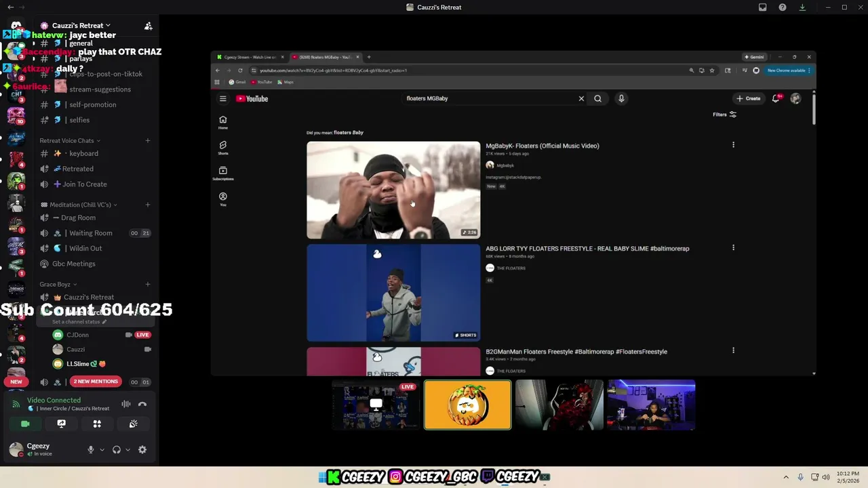This screenshot has height=488, width=868.
Task: Open YouTube search Filters
Action: click(x=724, y=115)
